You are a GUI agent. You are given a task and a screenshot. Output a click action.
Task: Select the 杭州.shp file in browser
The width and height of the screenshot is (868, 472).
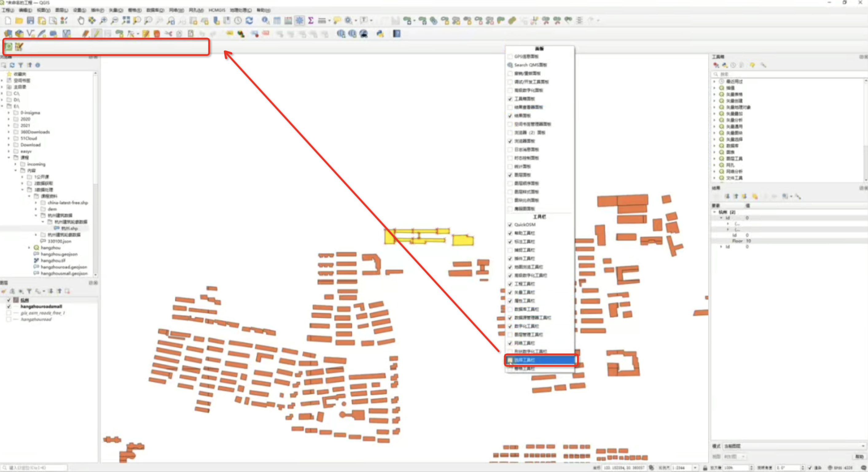point(69,228)
